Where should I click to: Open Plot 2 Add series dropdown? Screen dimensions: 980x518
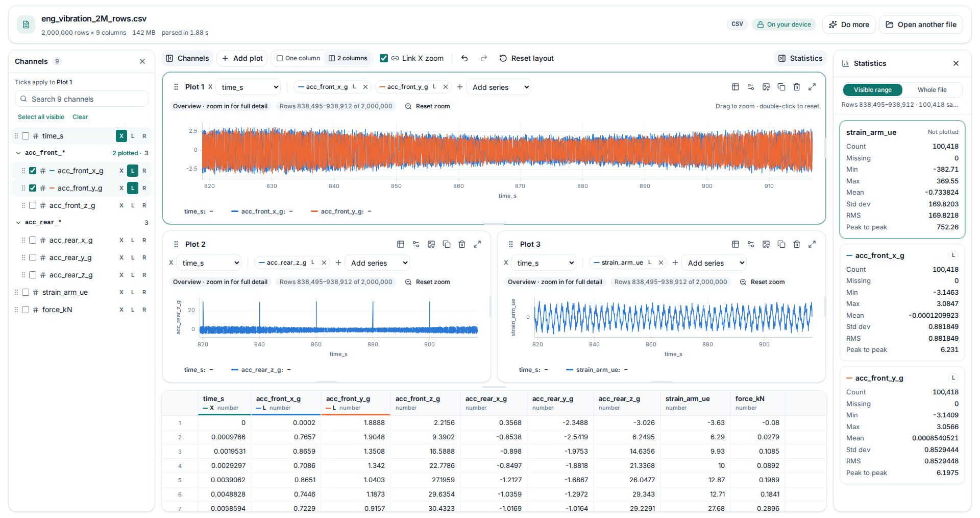click(377, 263)
